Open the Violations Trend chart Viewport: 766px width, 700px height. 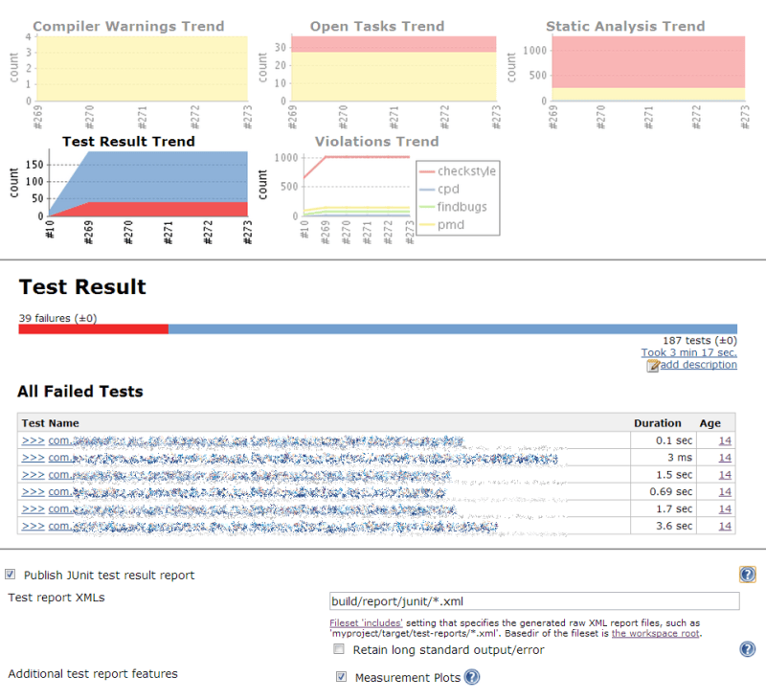(x=377, y=190)
